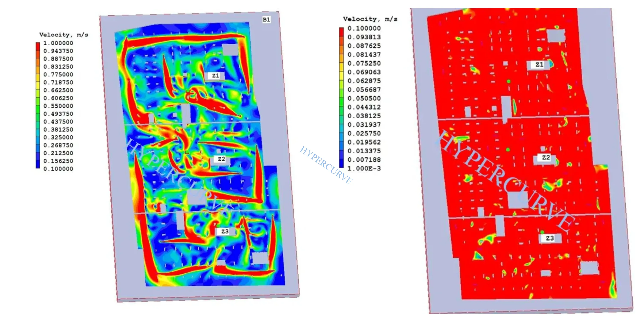Click legend value 0.056687
This screenshot has width=644, height=322.
(x=364, y=90)
